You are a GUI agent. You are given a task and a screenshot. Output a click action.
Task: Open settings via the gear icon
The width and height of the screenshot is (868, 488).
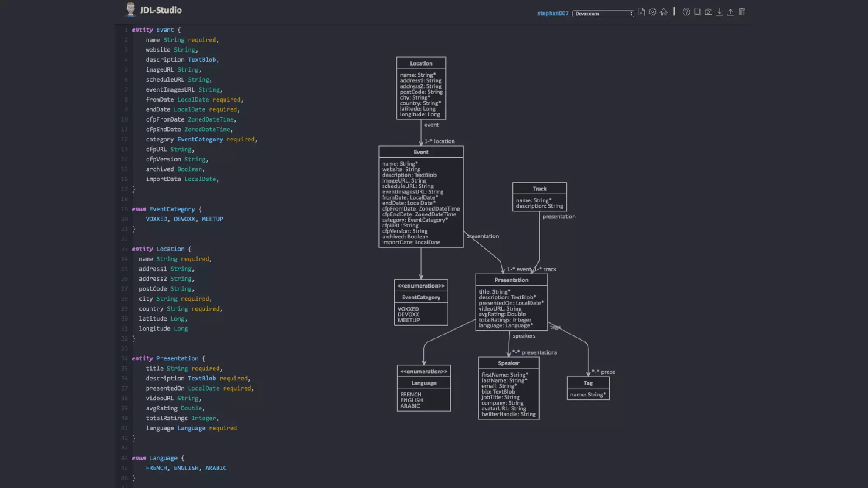653,12
